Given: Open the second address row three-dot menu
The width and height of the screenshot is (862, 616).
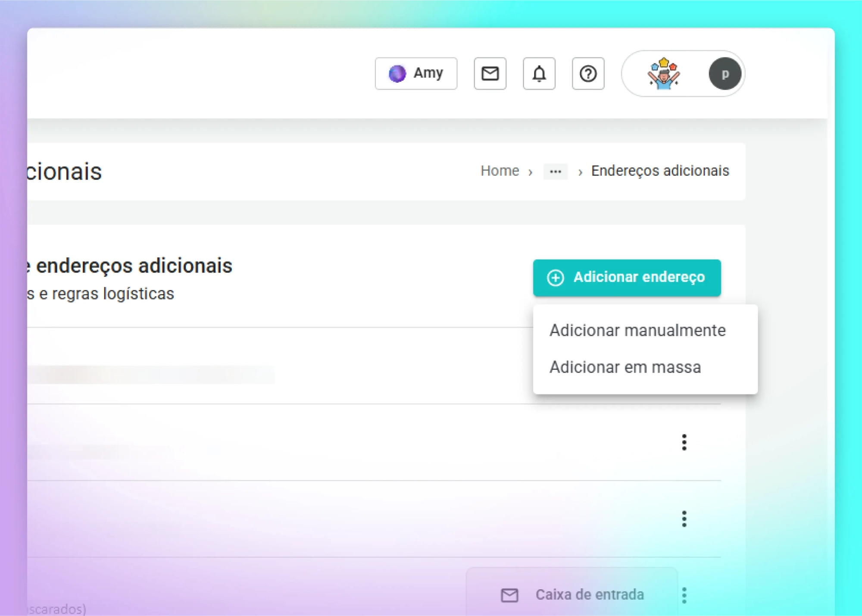Looking at the screenshot, I should tap(684, 519).
